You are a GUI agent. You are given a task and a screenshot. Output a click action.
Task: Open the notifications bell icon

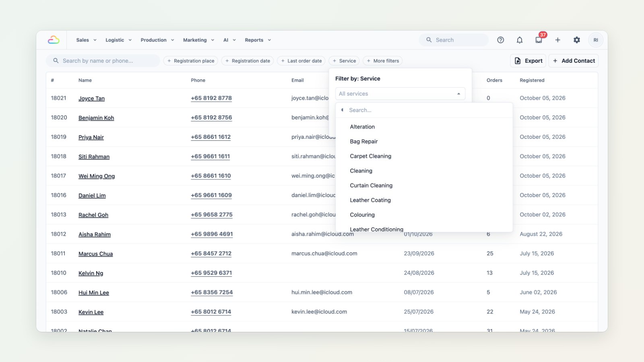pyautogui.click(x=520, y=40)
